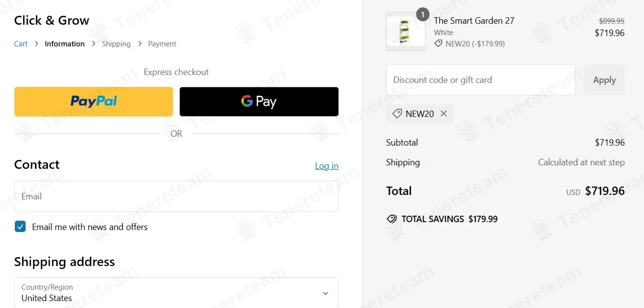Uncheck Email me with news and offers
Image resolution: width=644 pixels, height=308 pixels.
(20, 227)
